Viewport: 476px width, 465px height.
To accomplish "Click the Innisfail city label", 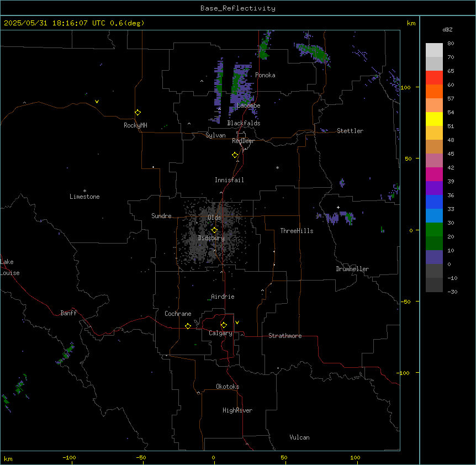I will pyautogui.click(x=229, y=180).
